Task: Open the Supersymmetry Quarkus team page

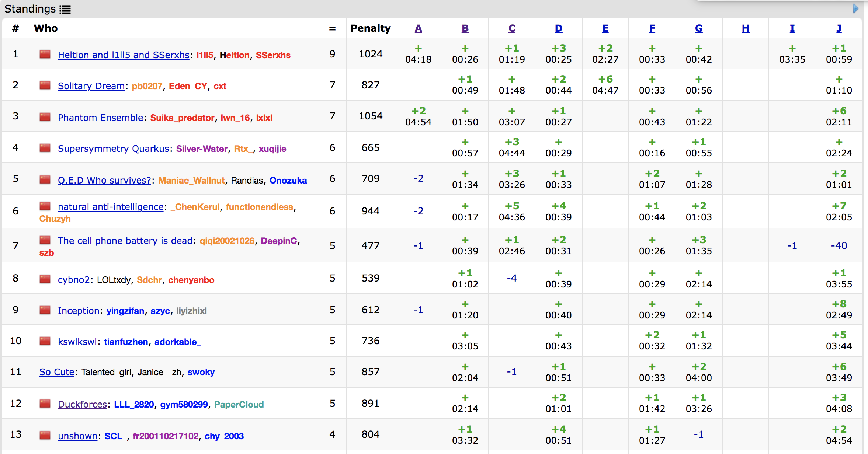Action: click(x=113, y=149)
